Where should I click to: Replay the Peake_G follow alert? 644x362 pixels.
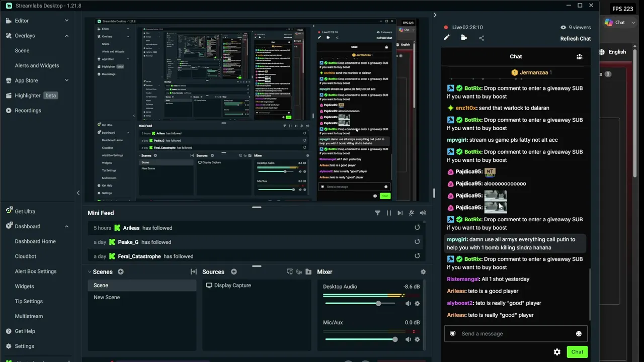[x=417, y=242]
